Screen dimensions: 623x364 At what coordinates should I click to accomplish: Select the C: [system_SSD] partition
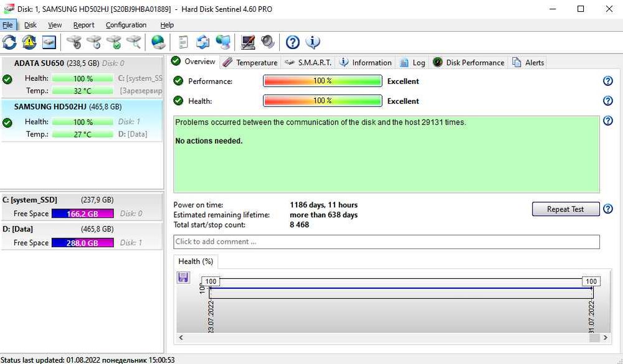(x=82, y=207)
